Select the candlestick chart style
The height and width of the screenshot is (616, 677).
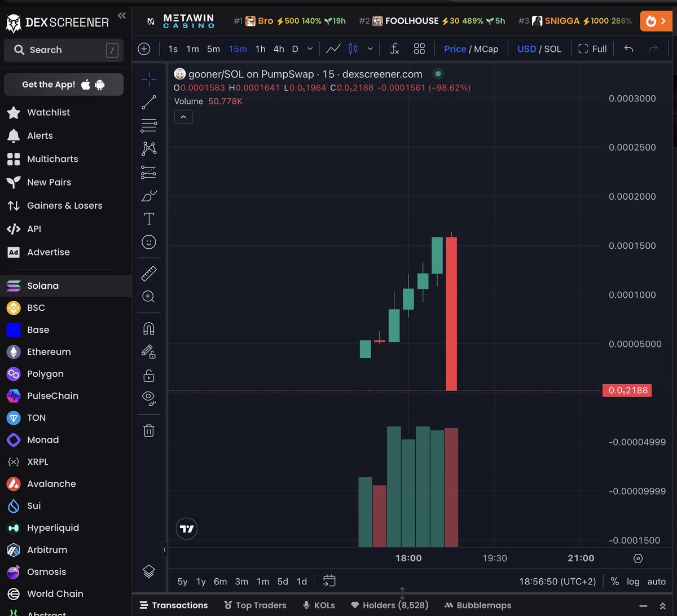(353, 49)
